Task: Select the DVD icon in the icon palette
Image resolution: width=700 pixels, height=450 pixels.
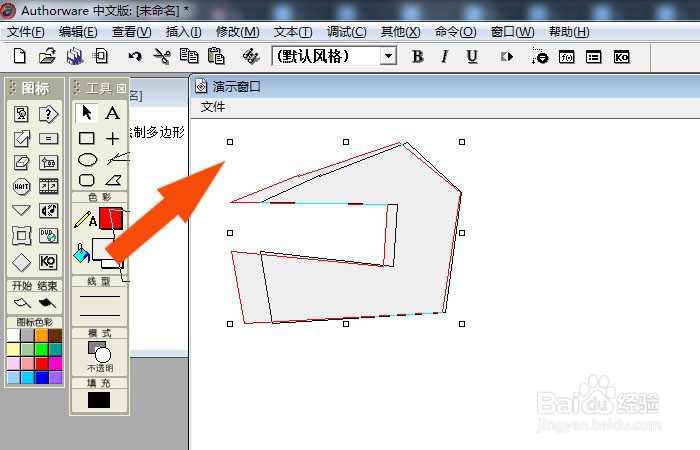Action: [x=48, y=235]
